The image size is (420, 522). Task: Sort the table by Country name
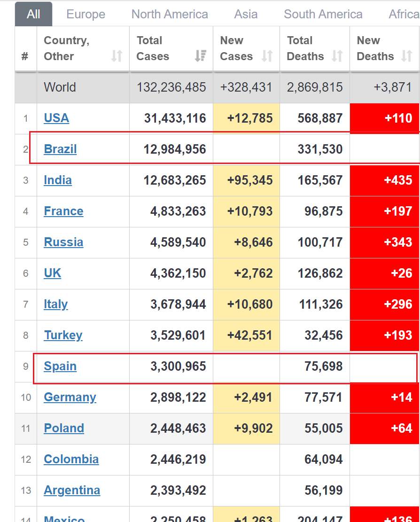click(x=117, y=55)
